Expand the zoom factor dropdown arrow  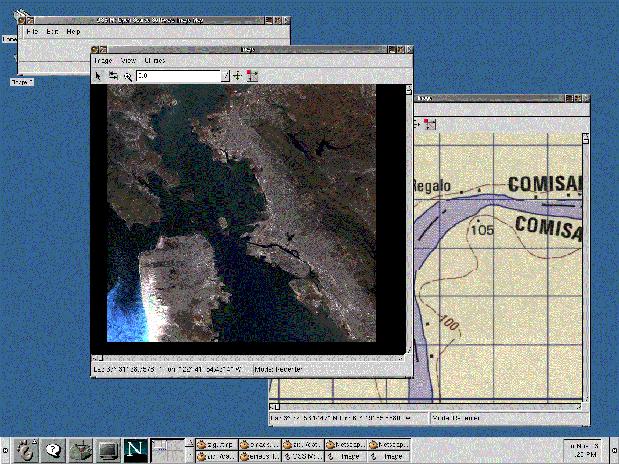click(225, 76)
